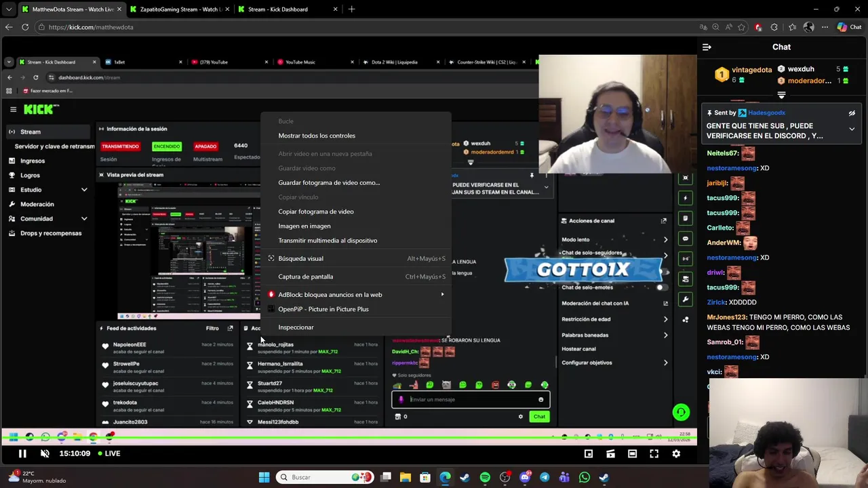
Task: Open Windows Start menu
Action: coord(264,477)
